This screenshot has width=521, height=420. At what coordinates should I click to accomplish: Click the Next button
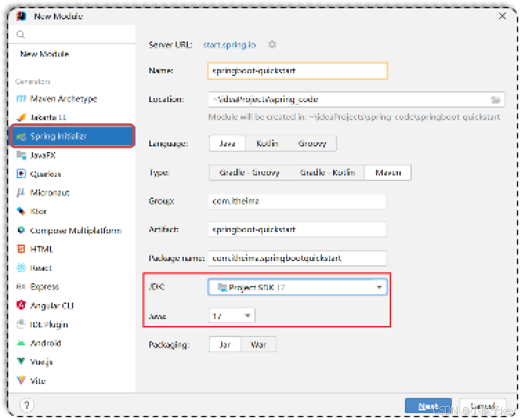(428, 406)
